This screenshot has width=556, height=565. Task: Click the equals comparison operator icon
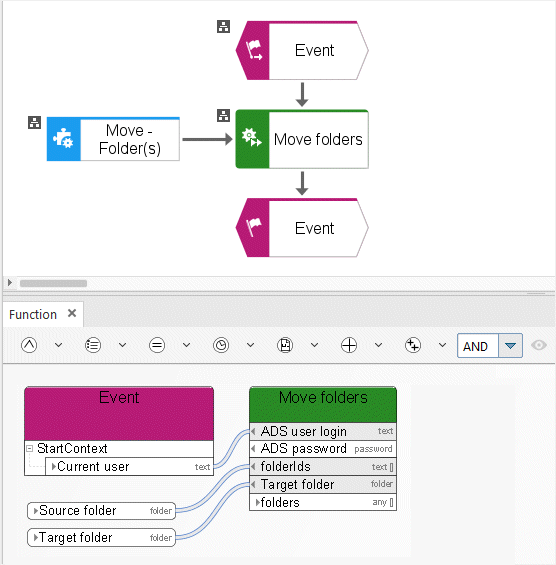157,345
